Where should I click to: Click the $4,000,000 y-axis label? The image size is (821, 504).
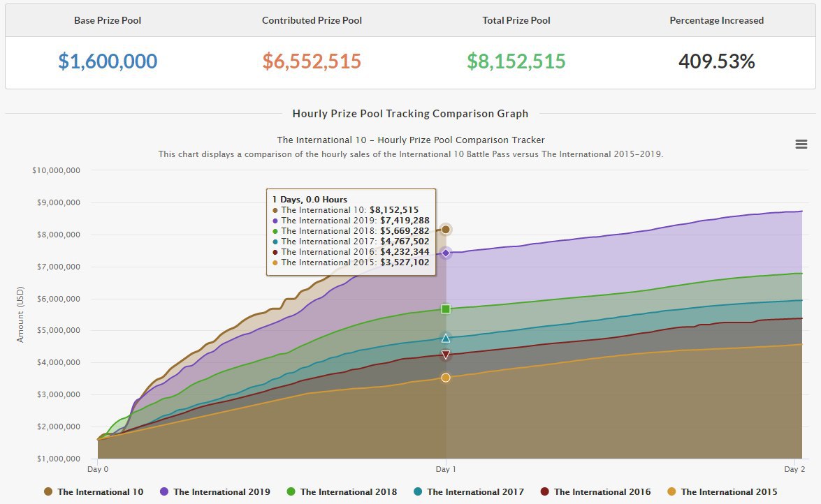click(x=58, y=362)
